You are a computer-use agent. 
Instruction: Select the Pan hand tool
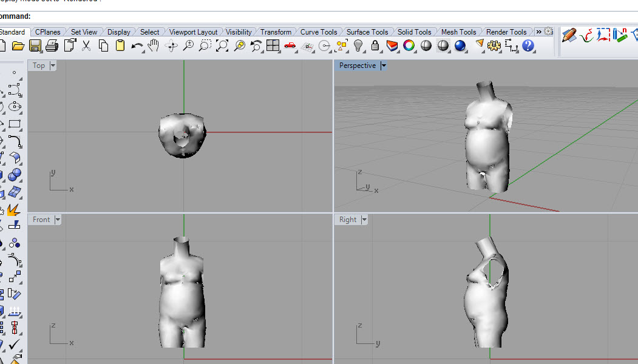[154, 45]
